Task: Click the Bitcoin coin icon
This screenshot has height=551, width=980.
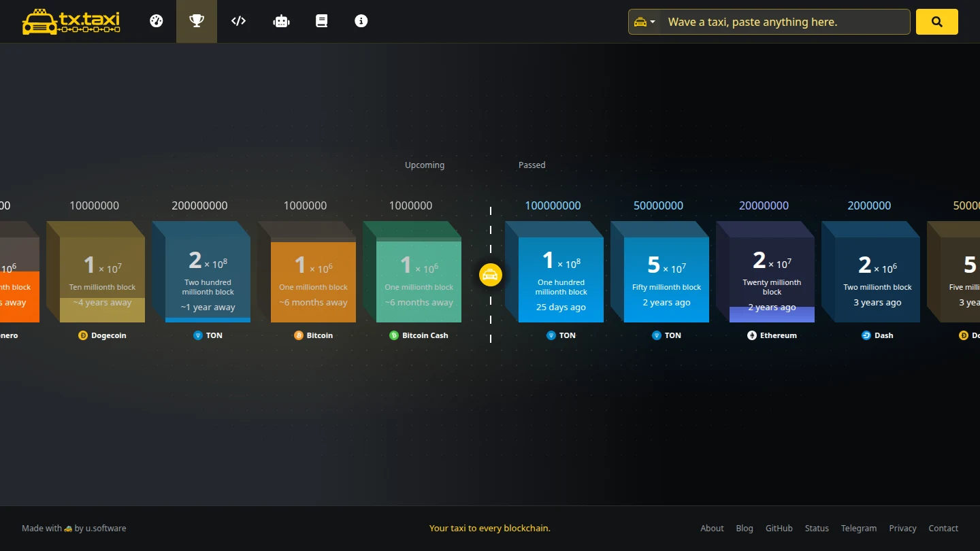Action: click(x=298, y=335)
